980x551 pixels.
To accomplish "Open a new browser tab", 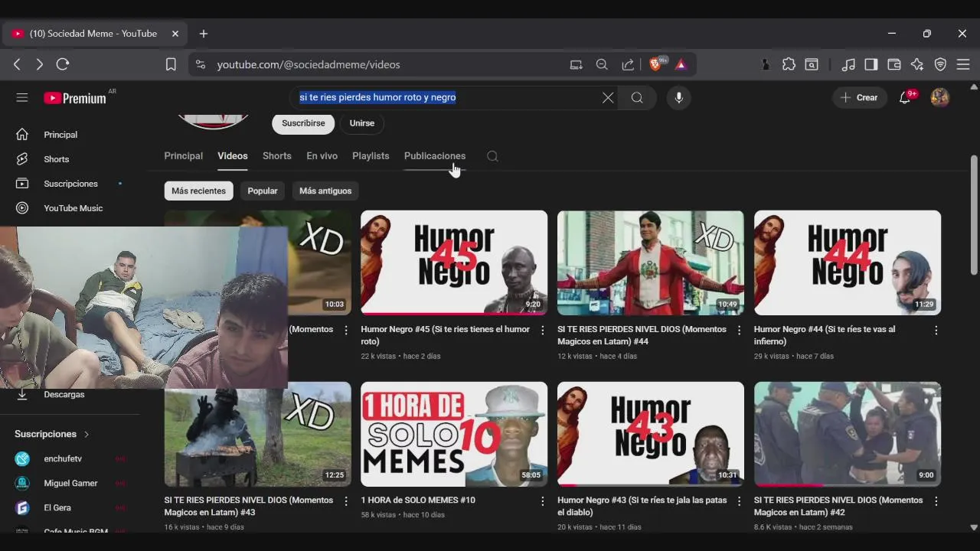I will [203, 34].
